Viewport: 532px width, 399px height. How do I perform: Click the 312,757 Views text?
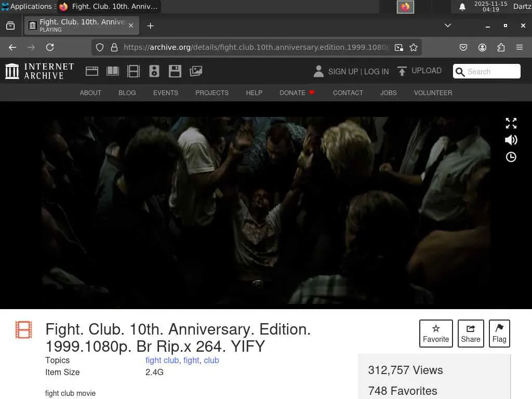click(x=405, y=370)
